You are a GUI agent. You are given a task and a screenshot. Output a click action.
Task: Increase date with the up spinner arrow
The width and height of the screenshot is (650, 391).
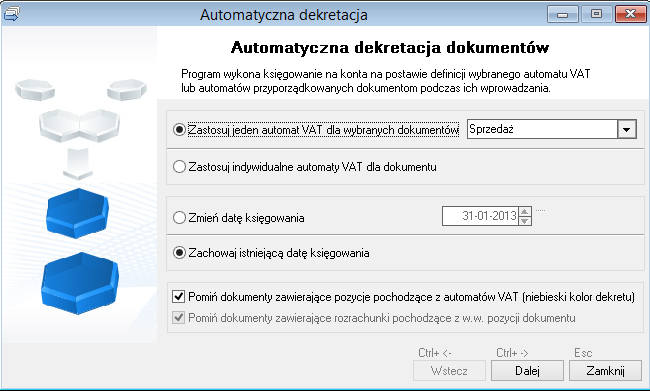click(525, 211)
